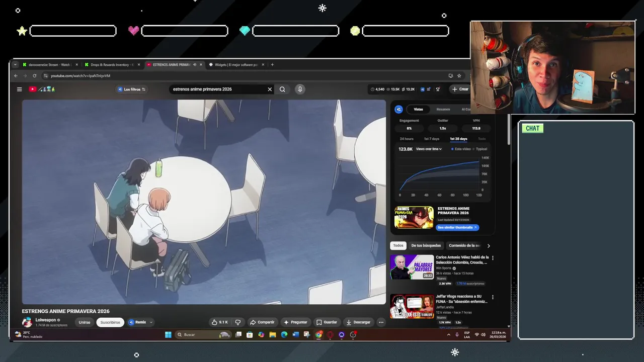644x362 pixels.
Task: Open options for Carlos Antonio Vélez video
Action: click(493, 258)
